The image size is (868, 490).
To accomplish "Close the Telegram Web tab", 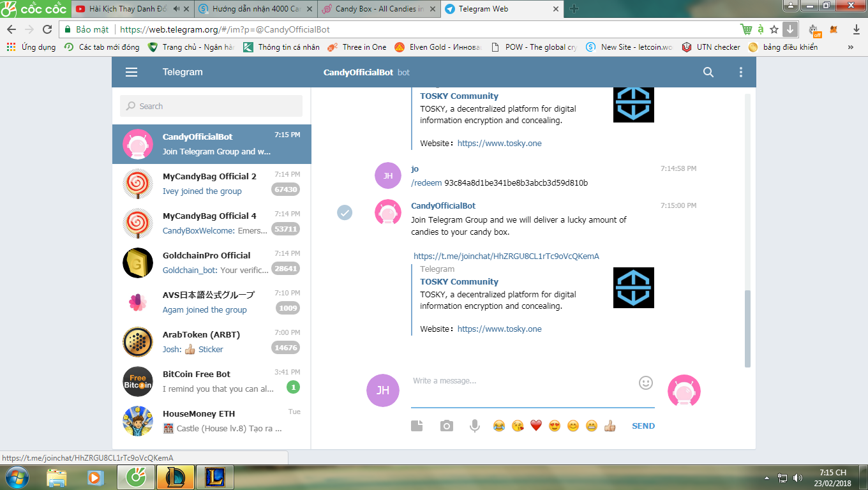I will pyautogui.click(x=555, y=9).
